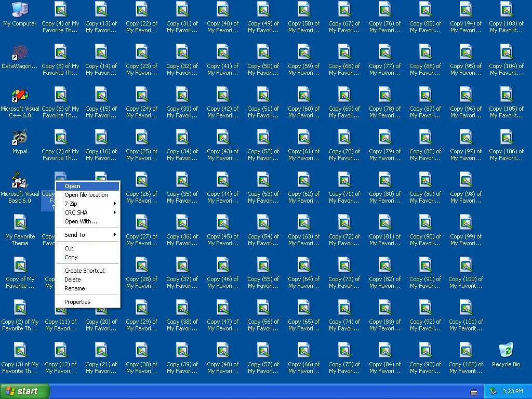The image size is (532, 399).
Task: Open the My Computer desktop icon
Action: point(20,9)
